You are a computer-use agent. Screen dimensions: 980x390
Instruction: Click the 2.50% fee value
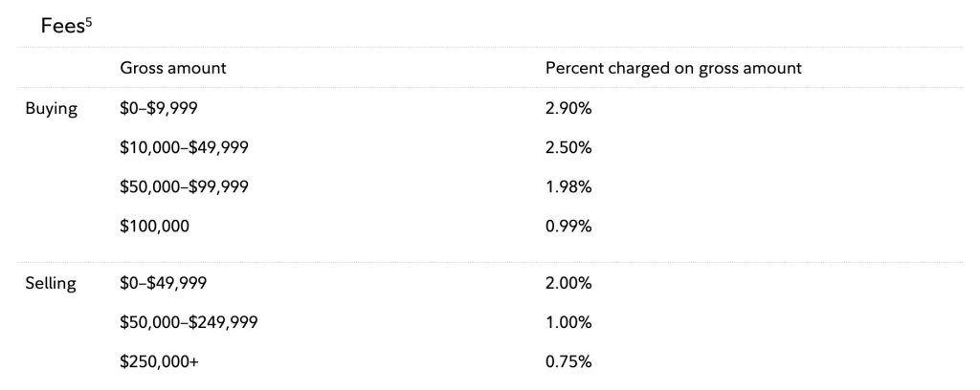pos(568,148)
